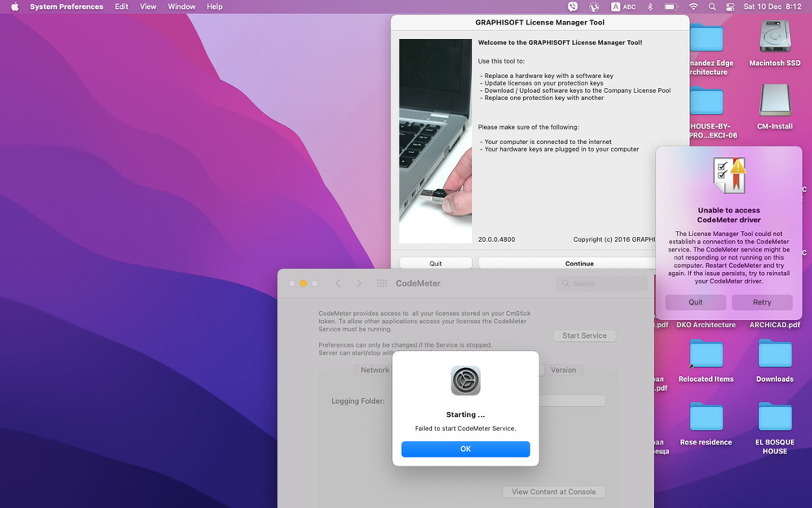The image size is (812, 508).
Task: Switch to the Network tab
Action: [x=374, y=370]
